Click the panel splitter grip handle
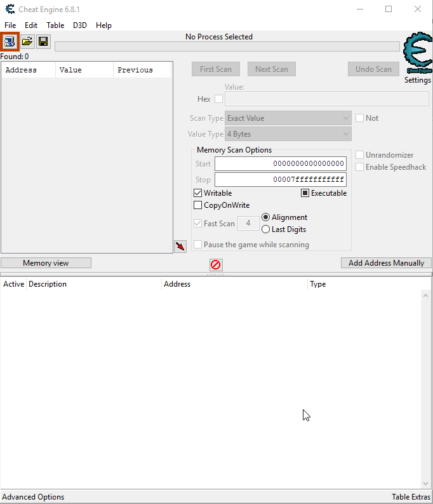 click(216, 275)
